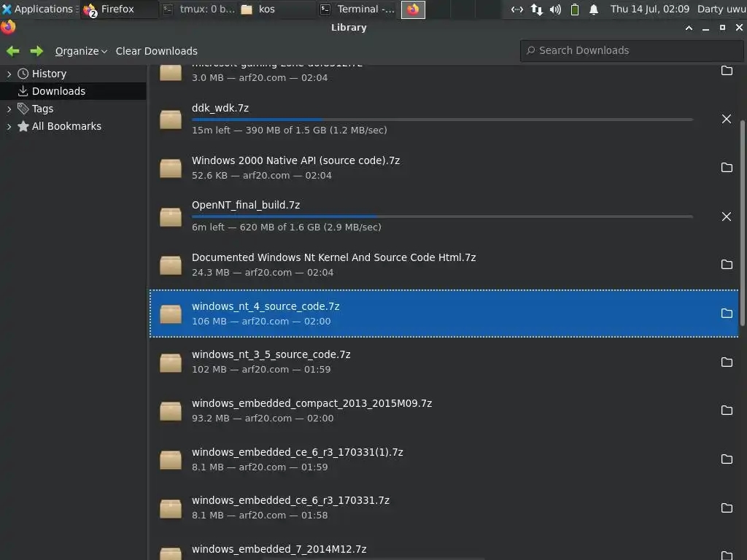Click archive icon of windows_nt_3_5_source_code.7z
Screen dimensions: 747x560
pos(171,362)
